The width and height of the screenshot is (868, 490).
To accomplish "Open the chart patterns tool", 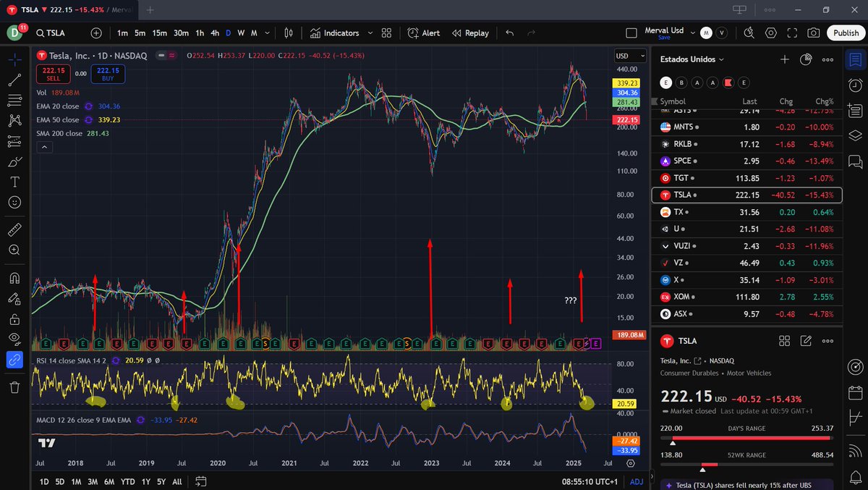I will point(14,120).
